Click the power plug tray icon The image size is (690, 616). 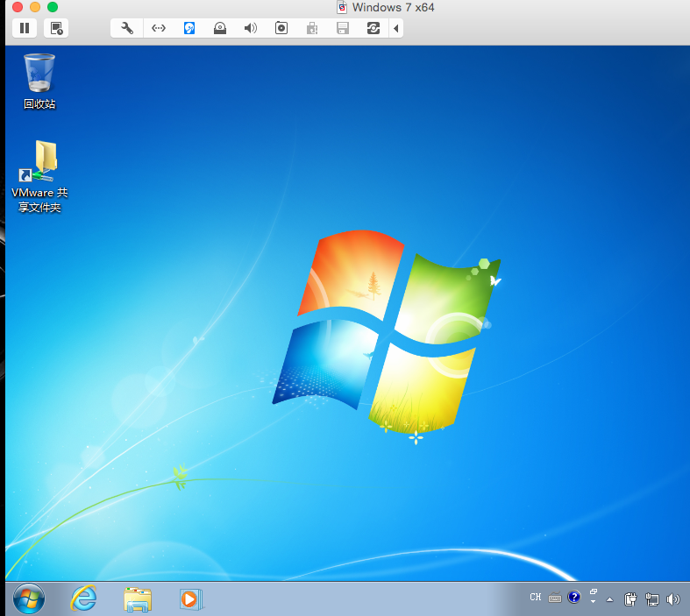click(x=630, y=599)
